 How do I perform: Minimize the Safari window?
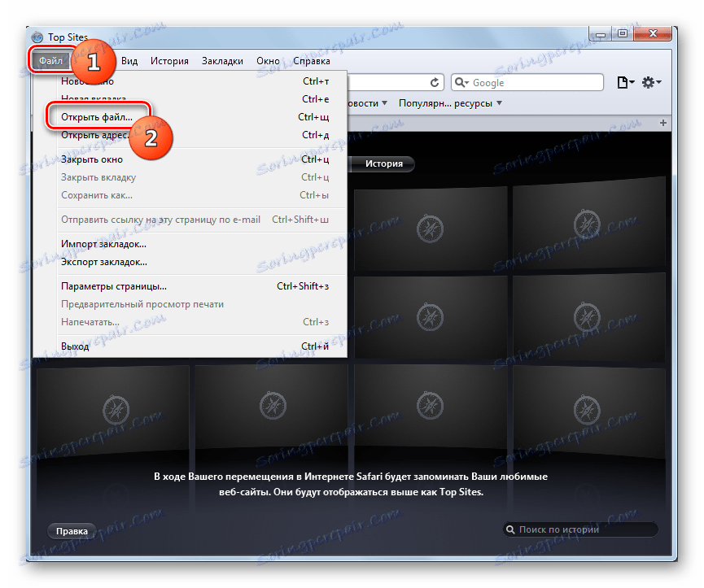[601, 33]
